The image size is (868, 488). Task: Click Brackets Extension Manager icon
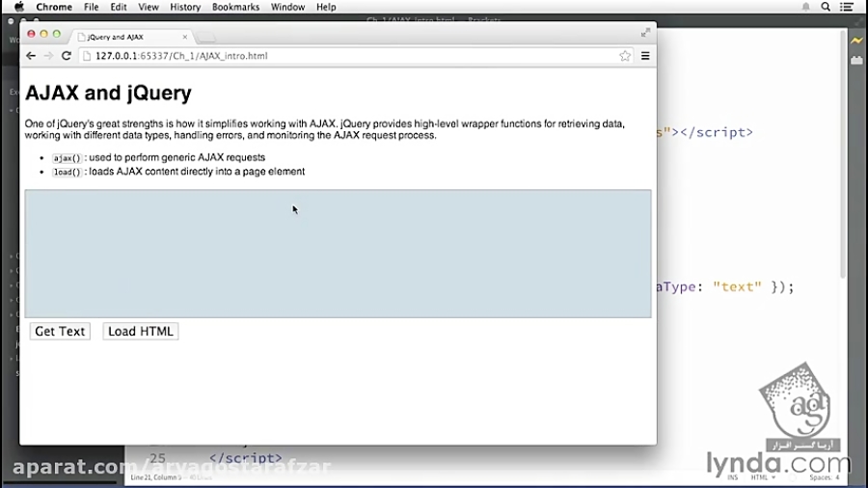857,60
